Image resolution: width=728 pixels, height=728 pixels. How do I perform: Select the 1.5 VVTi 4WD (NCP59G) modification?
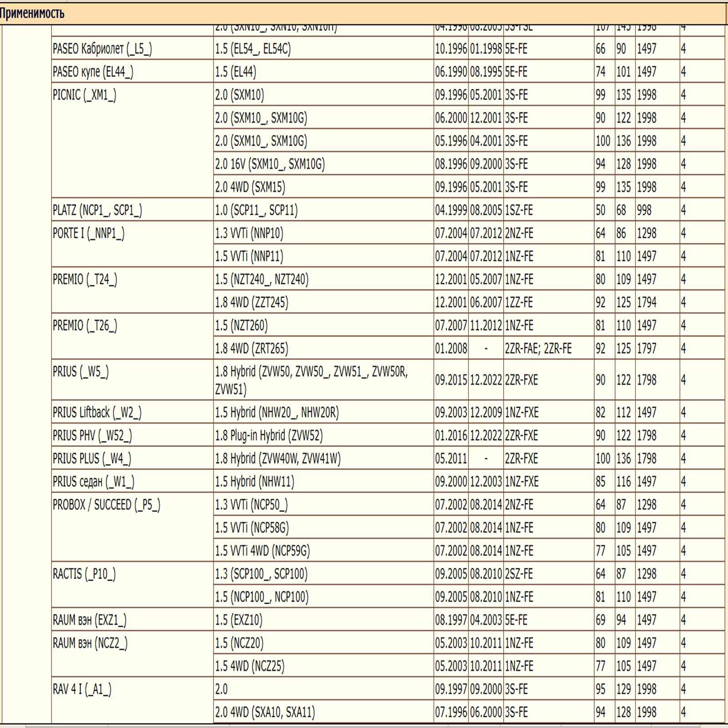click(x=263, y=551)
